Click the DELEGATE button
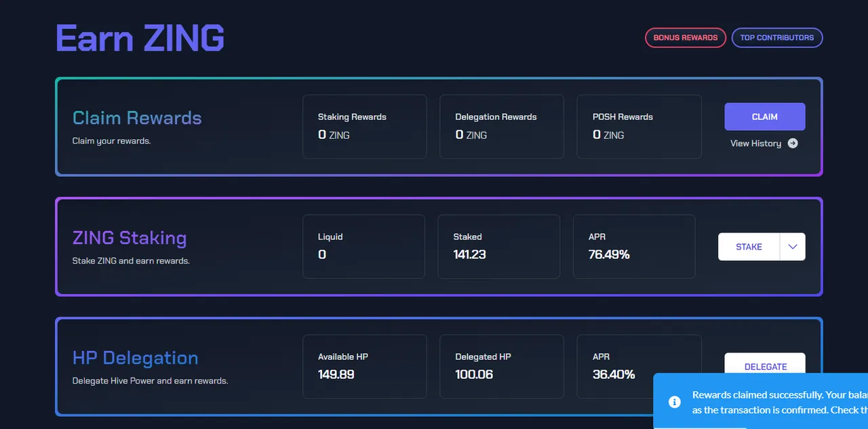 (x=765, y=363)
